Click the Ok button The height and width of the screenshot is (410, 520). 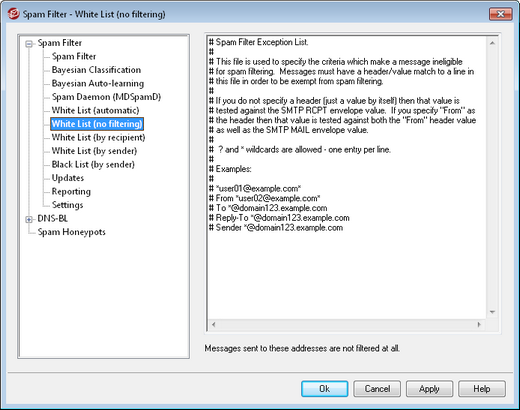tap(325, 389)
